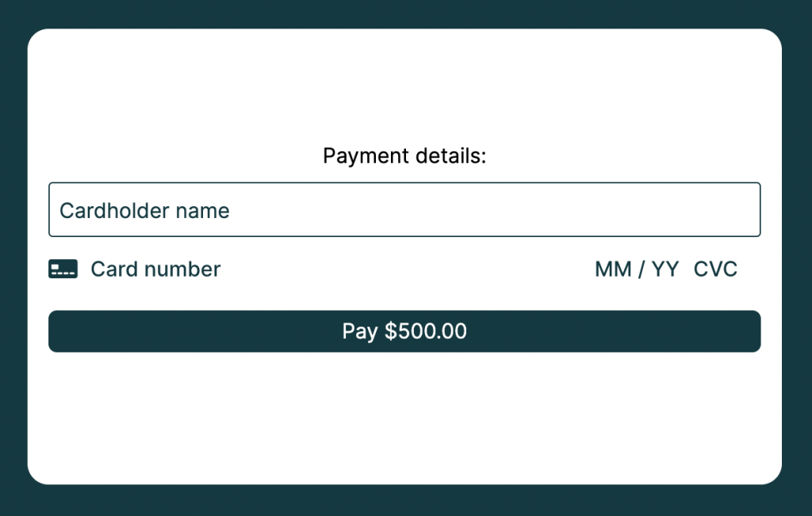Click the dollar amount on Pay button
812x516 pixels.
click(426, 331)
